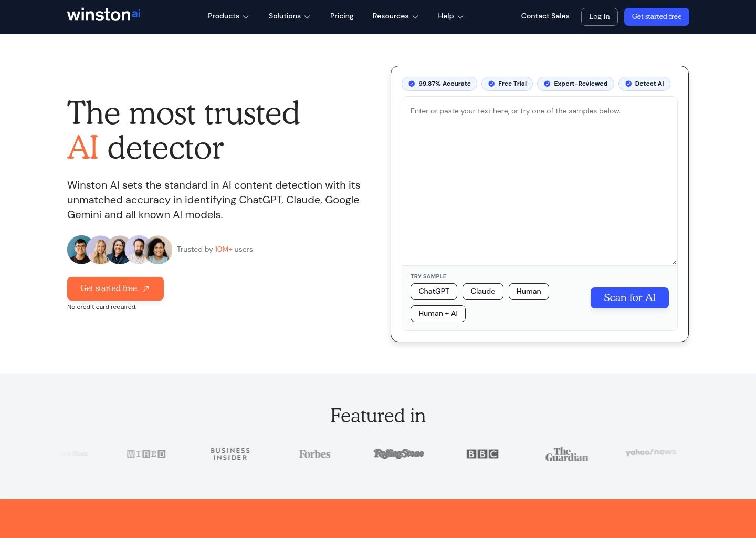
Task: Click the Yahoo News logo
Action: coord(650,452)
